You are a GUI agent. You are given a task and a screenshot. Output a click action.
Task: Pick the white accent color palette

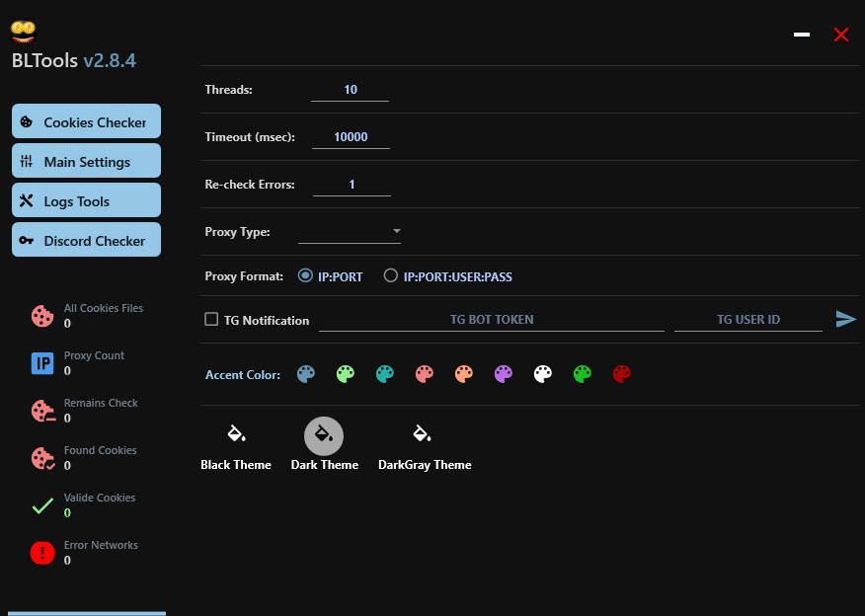coord(543,374)
